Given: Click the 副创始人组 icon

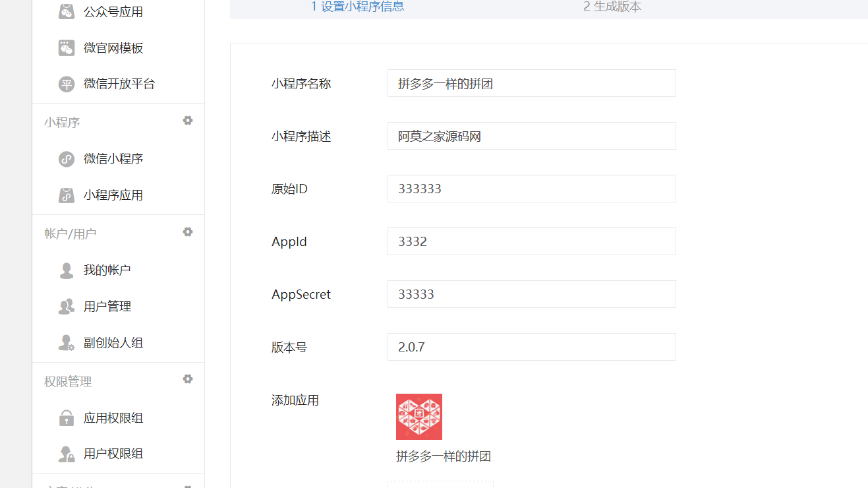Looking at the screenshot, I should 67,343.
